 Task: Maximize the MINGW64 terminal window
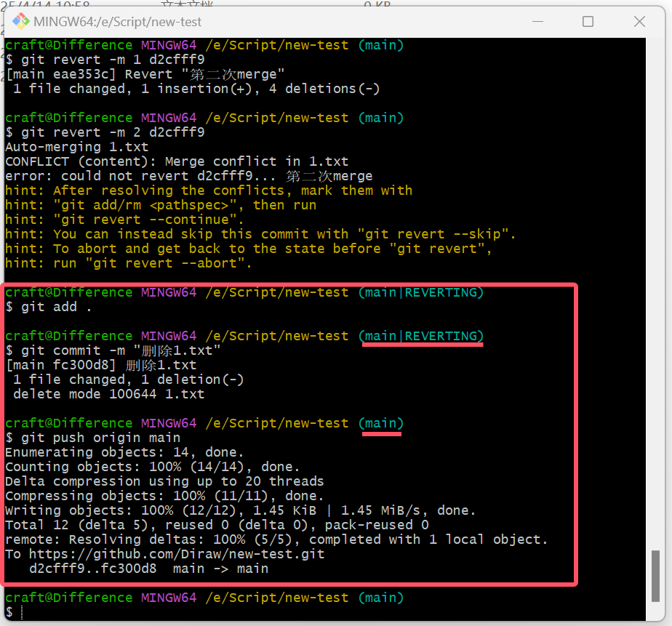click(588, 21)
